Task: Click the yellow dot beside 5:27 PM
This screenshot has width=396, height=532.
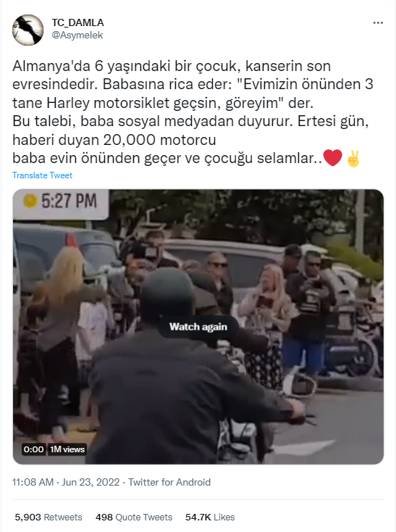Action: click(30, 201)
